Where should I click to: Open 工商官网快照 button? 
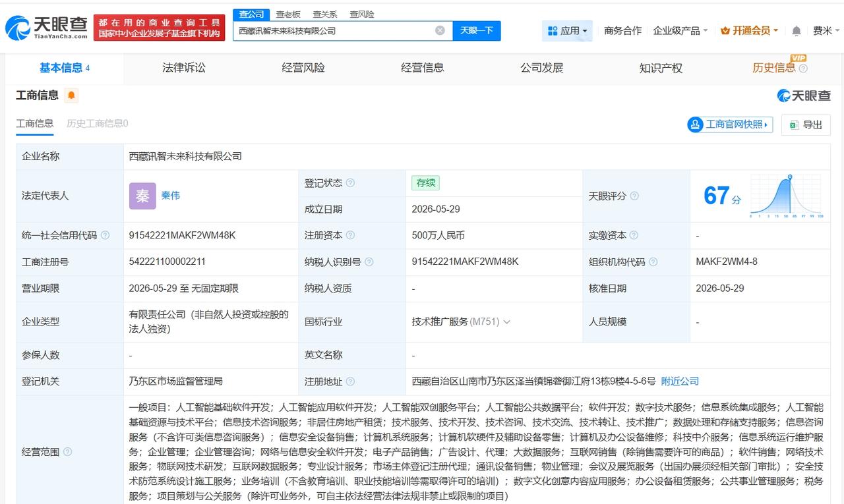(730, 125)
